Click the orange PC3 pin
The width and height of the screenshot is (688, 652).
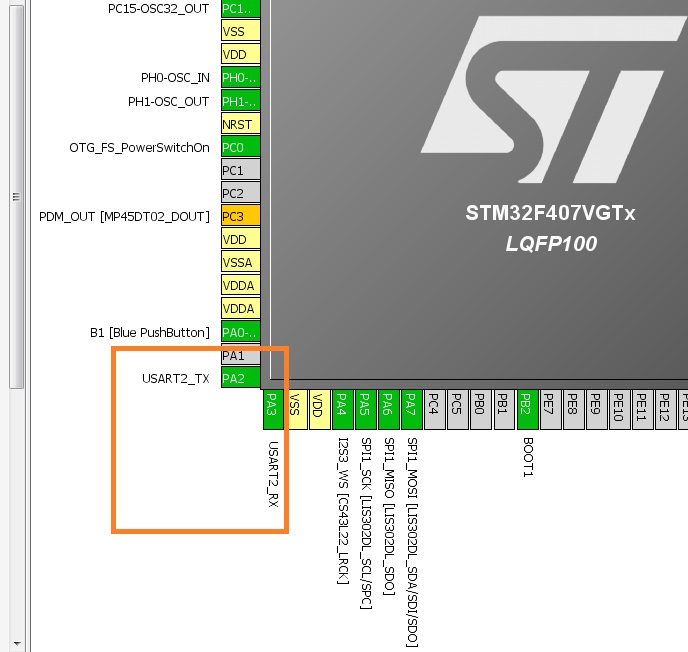click(x=240, y=216)
